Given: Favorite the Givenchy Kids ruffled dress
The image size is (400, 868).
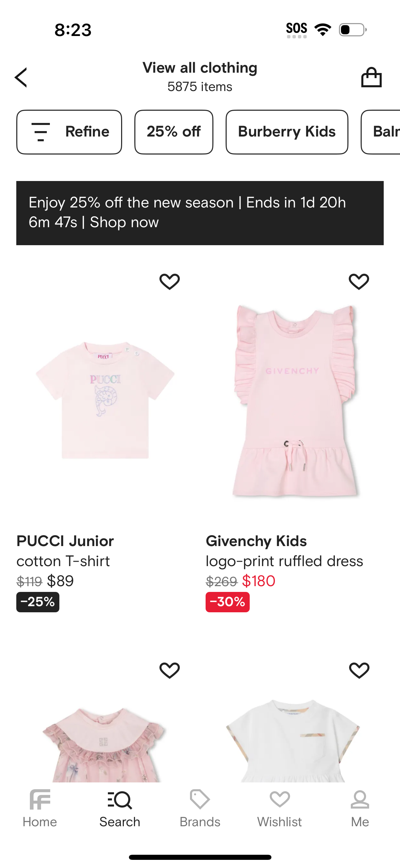Looking at the screenshot, I should coord(359,282).
